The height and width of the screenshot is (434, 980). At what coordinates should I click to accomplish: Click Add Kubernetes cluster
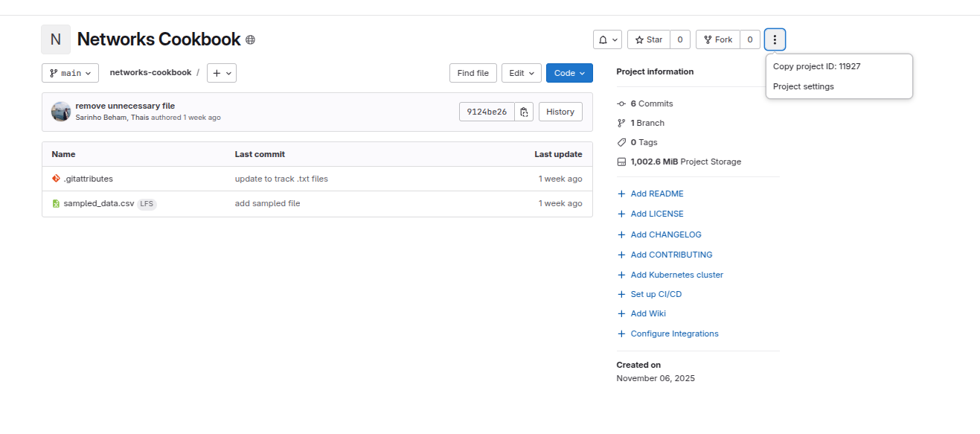tap(670, 275)
